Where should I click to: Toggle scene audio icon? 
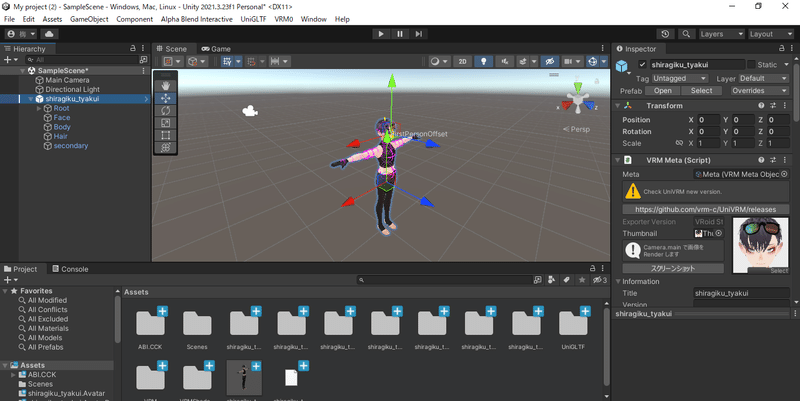[505, 61]
